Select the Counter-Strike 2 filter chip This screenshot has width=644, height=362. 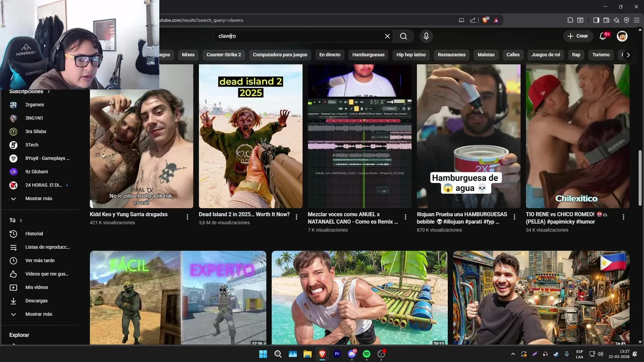click(x=224, y=55)
